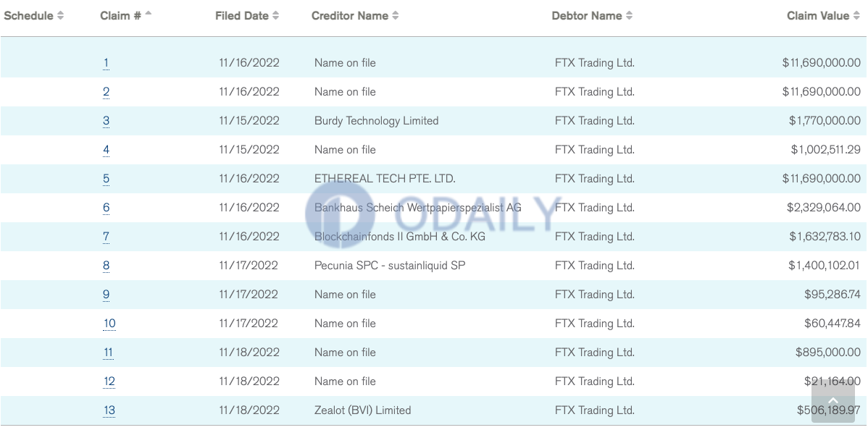Screen dimensions: 868x430
Task: Sort by Filed Date using arrows icon
Action: click(275, 15)
